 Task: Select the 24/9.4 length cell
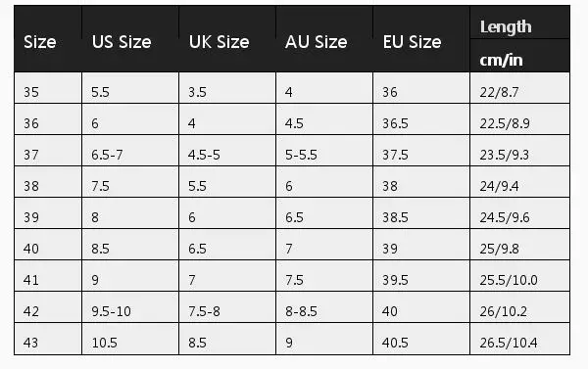click(519, 182)
